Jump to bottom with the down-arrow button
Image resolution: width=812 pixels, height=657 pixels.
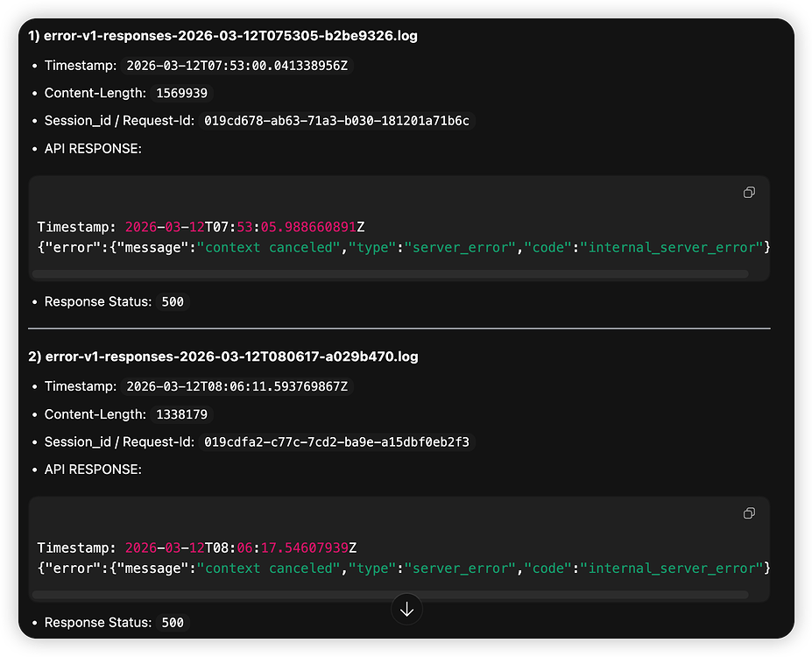406,610
